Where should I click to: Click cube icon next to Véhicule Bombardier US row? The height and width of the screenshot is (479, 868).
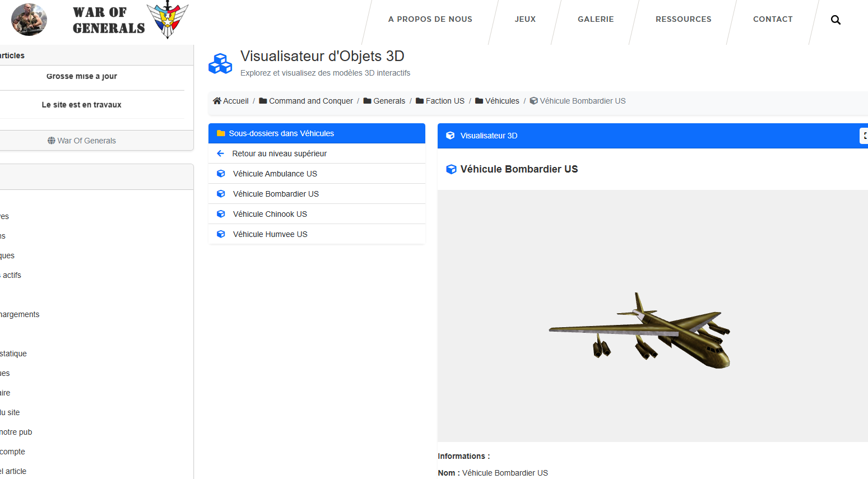[221, 194]
